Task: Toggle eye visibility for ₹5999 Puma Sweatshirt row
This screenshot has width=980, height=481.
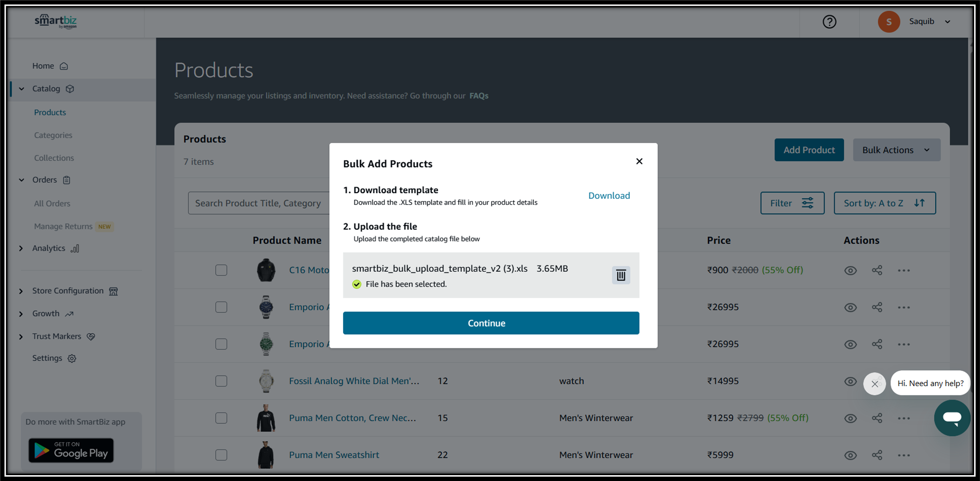Action: pos(850,455)
